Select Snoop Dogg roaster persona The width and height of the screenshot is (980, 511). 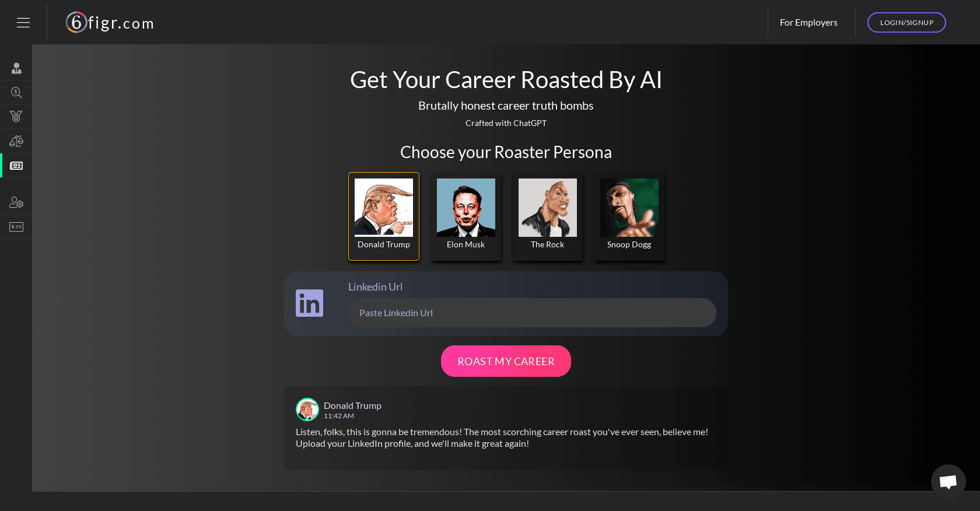(x=629, y=216)
